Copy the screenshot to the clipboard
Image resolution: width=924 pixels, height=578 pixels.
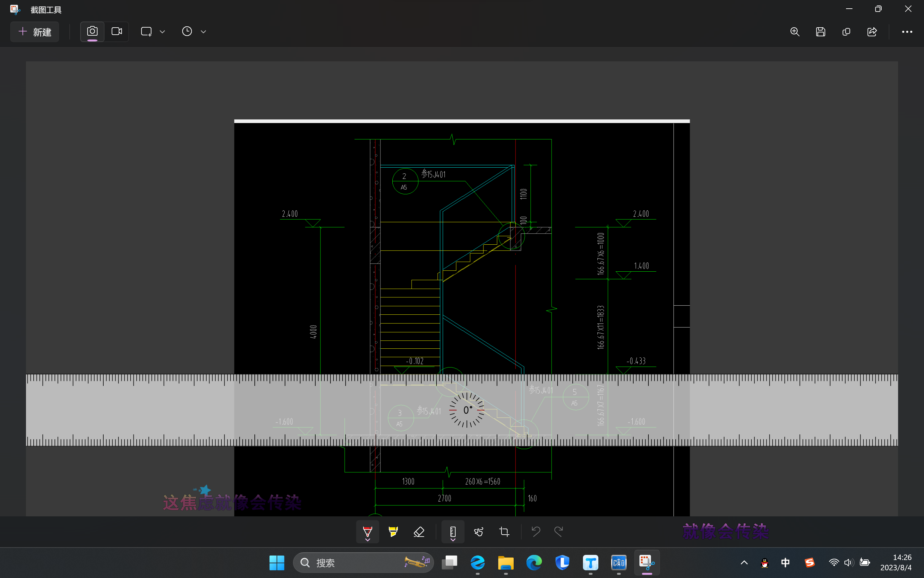coord(846,32)
